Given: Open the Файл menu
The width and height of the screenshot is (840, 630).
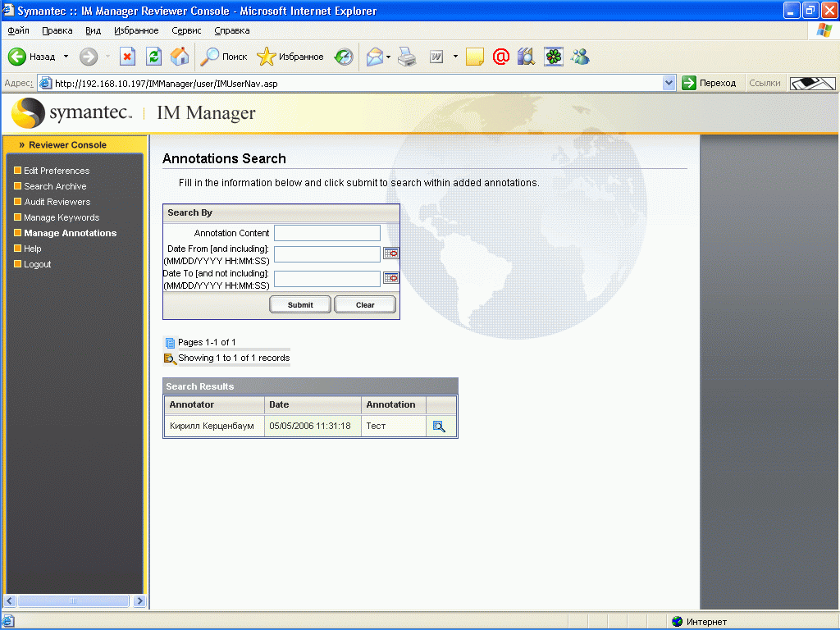Looking at the screenshot, I should click(x=18, y=30).
